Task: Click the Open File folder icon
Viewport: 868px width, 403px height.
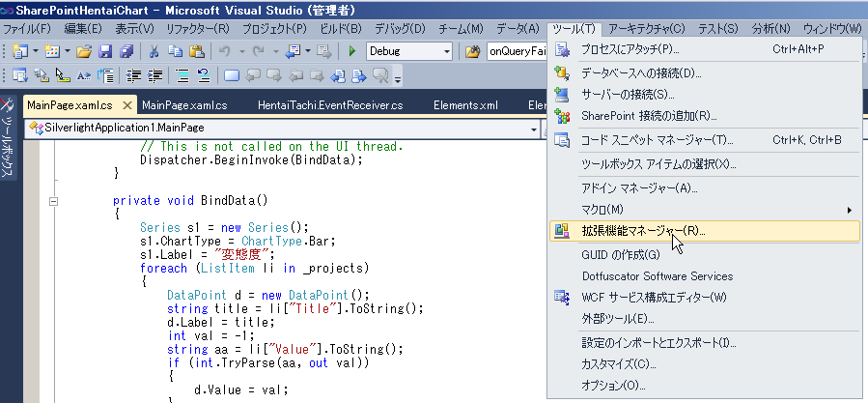Action: (x=84, y=51)
